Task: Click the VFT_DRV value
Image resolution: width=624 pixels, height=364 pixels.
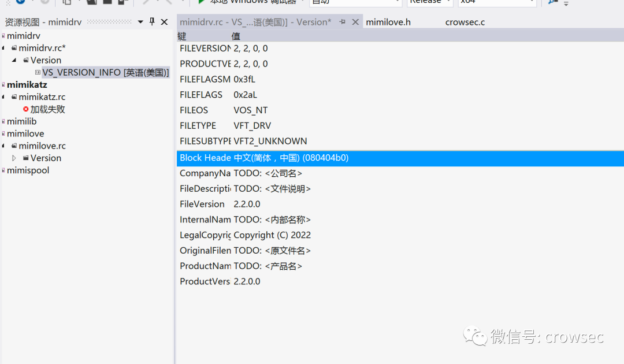Action: tap(252, 126)
